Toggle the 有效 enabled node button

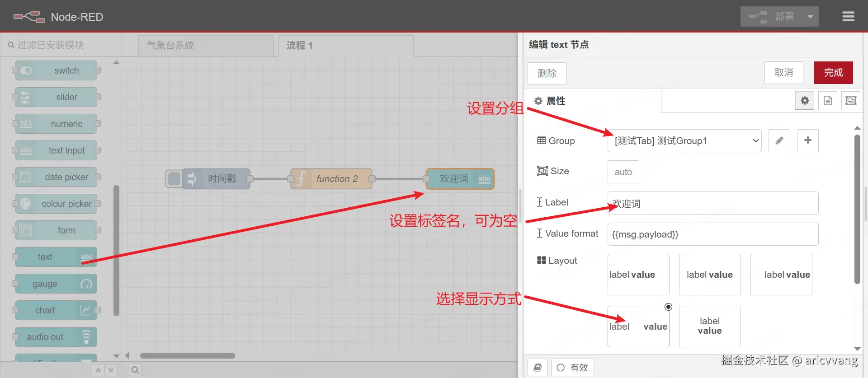(572, 368)
